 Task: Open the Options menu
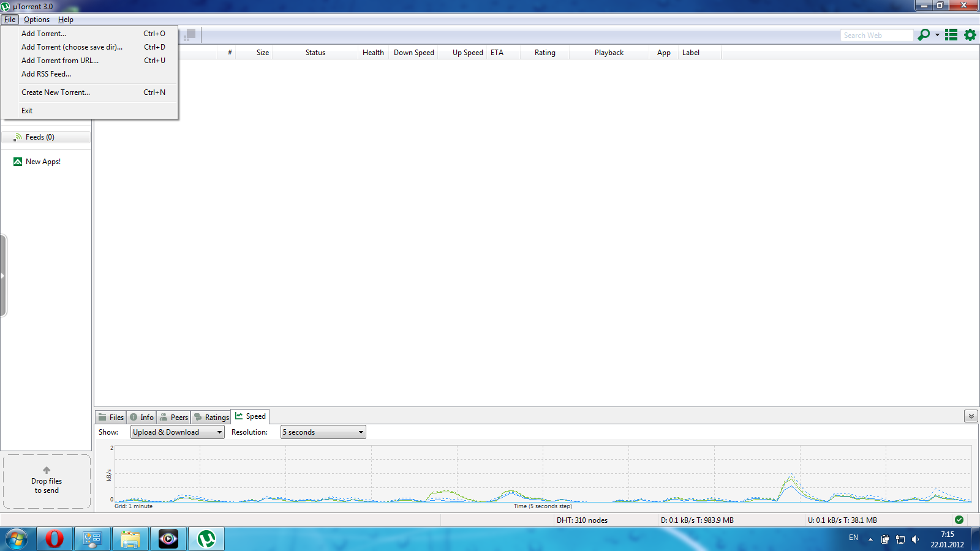coord(37,20)
